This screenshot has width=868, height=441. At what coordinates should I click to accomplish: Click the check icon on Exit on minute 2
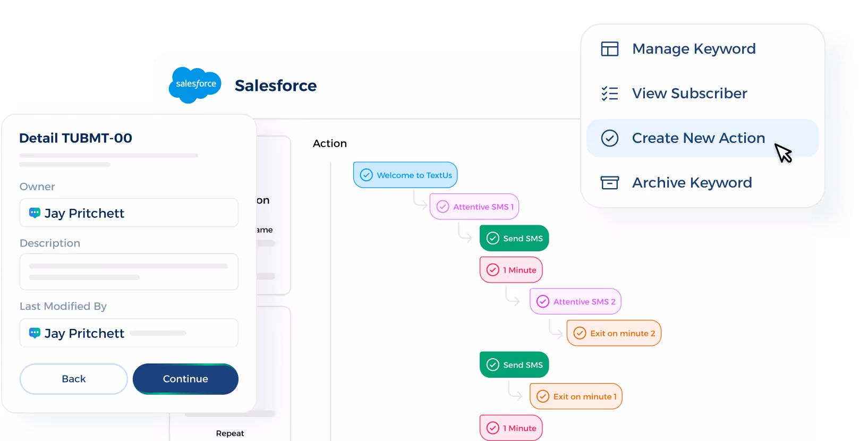pos(580,333)
